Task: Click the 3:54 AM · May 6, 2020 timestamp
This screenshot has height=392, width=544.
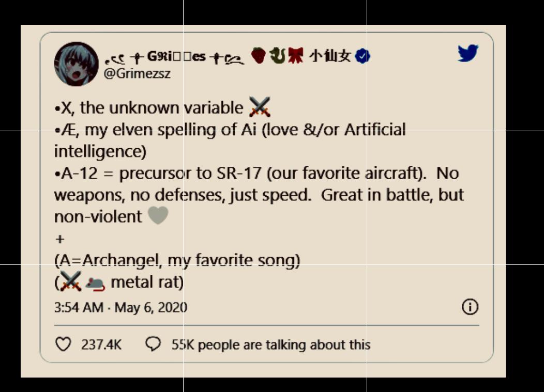Action: pyautogui.click(x=120, y=307)
